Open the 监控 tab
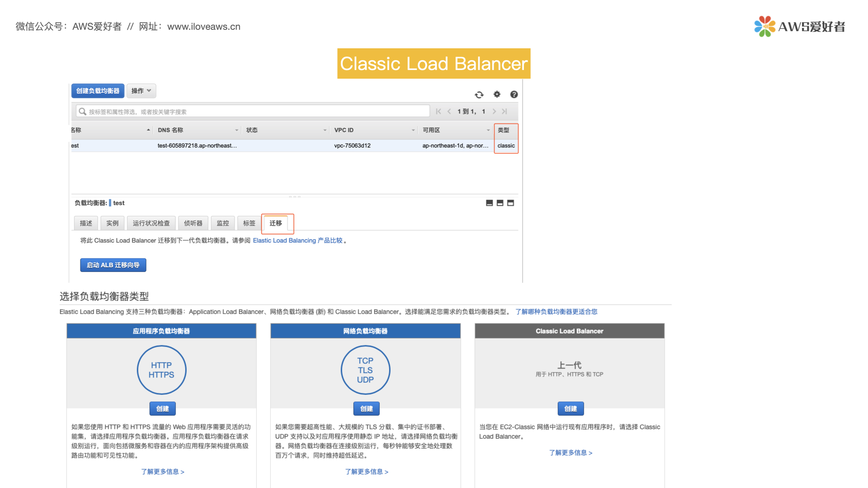Viewport: 868px width, 488px height. [223, 223]
